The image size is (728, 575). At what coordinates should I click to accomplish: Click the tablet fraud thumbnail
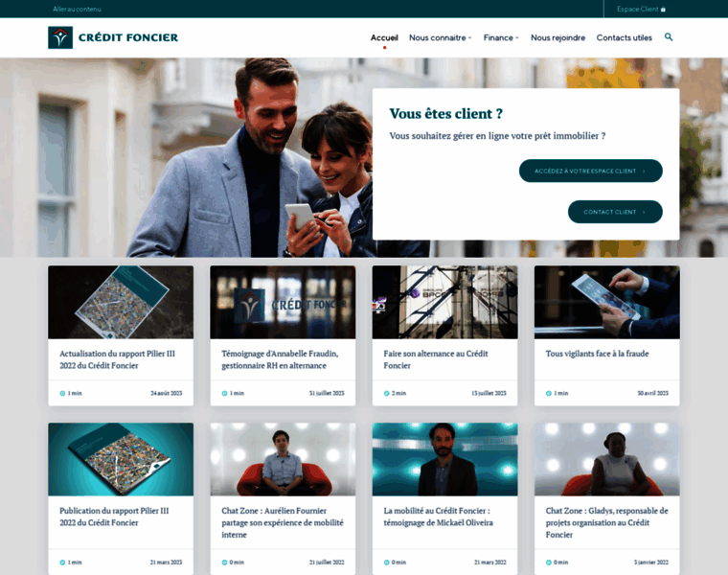(x=606, y=302)
